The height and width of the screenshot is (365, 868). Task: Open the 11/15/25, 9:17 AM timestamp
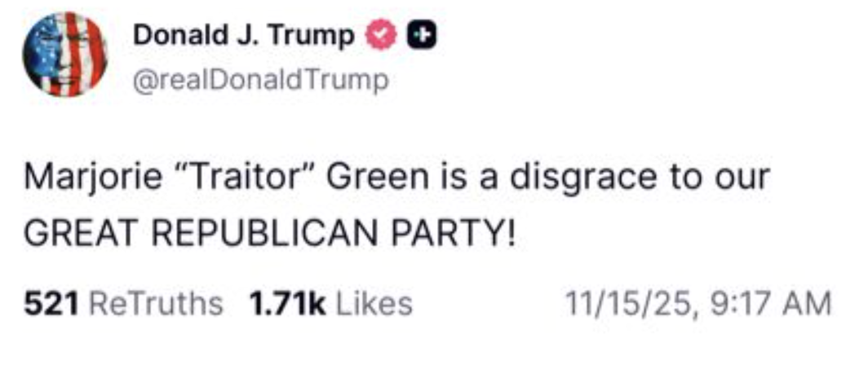coord(697,304)
